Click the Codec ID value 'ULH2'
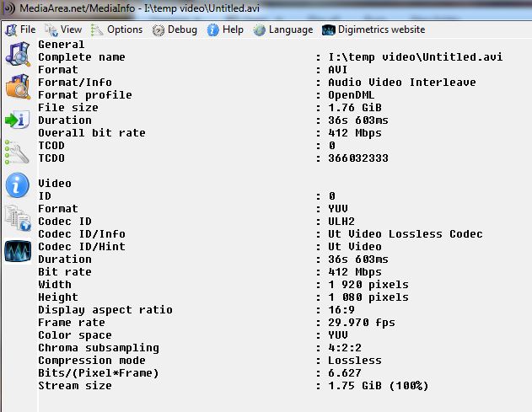This screenshot has width=532, height=412. [x=341, y=222]
